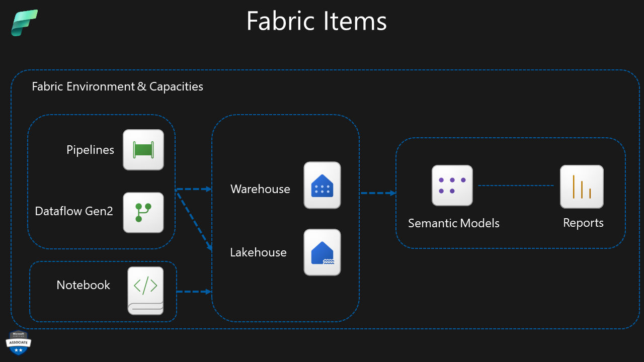Click the Lakehouse text label
Viewport: 644px width, 362px height.
pos(258,252)
